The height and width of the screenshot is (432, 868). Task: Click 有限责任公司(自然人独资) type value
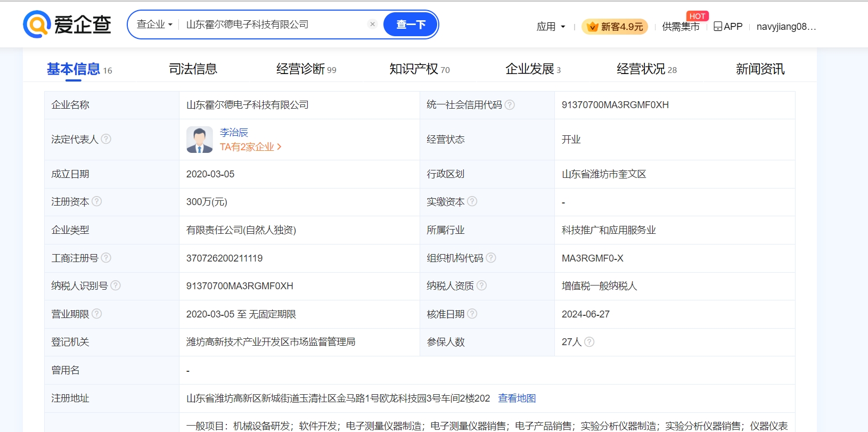[241, 230]
